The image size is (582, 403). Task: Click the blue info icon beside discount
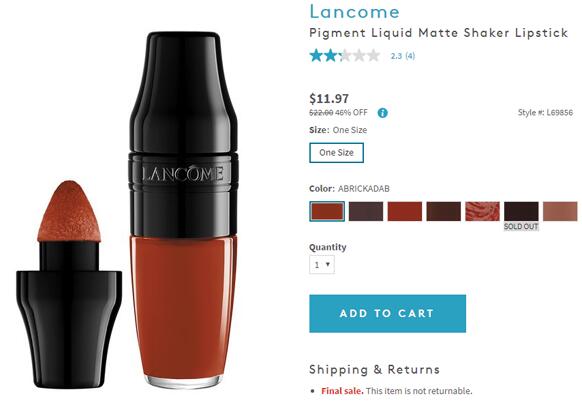tap(382, 113)
